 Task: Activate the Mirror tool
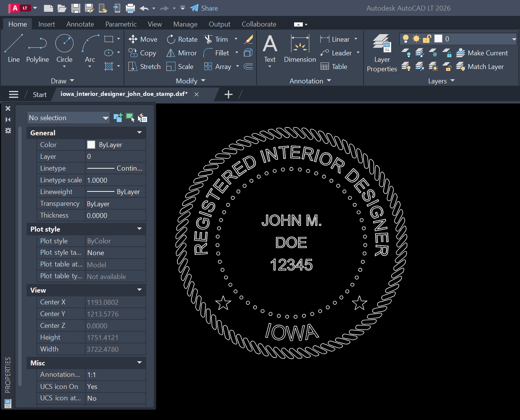tap(182, 53)
